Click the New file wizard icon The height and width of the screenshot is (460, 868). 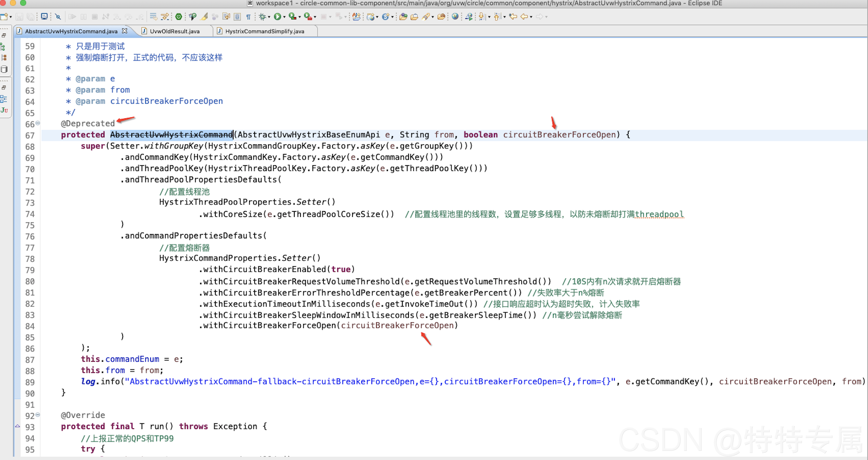(x=4, y=16)
